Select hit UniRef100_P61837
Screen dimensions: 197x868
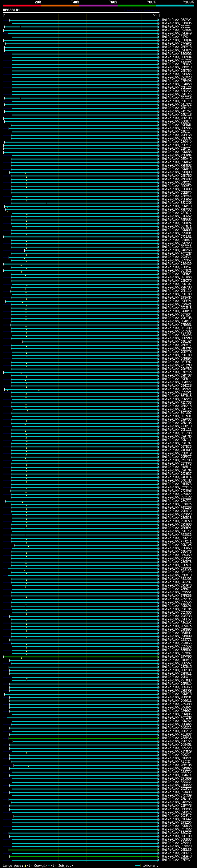pos(177,735)
